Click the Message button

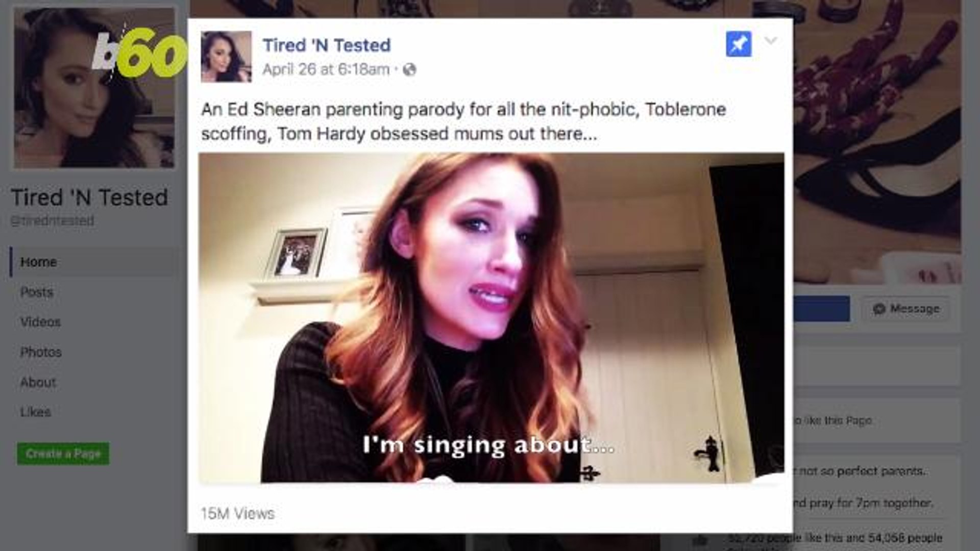click(x=906, y=309)
